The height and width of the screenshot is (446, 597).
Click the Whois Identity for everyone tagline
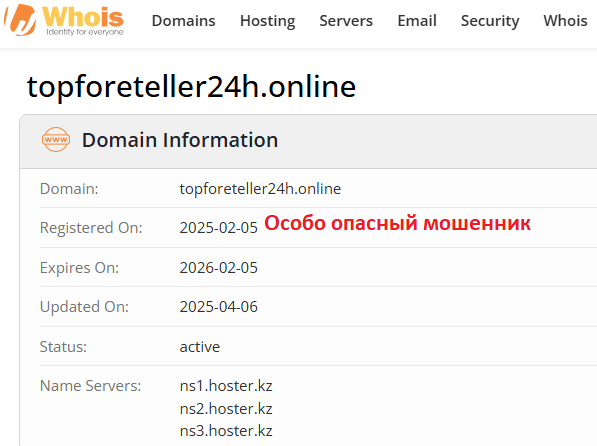point(85,32)
